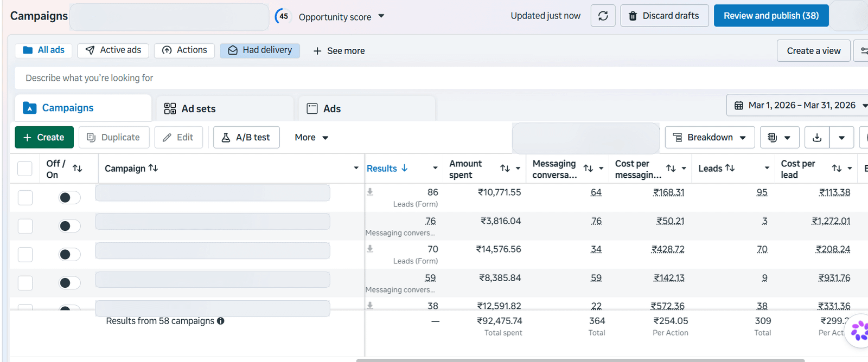The image size is (868, 362).
Task: Open the Reports icon menu
Action: click(779, 138)
